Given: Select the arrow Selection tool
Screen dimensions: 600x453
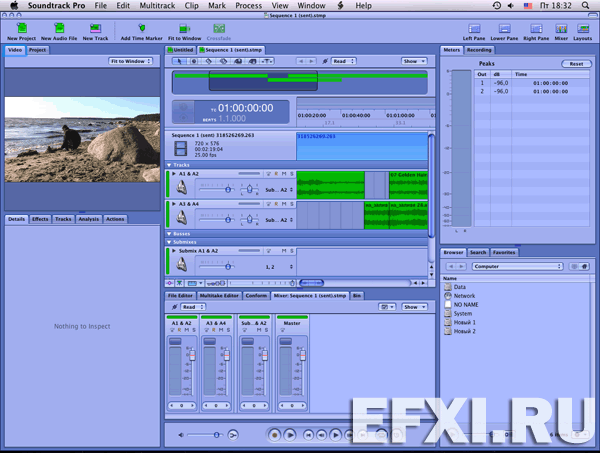Looking at the screenshot, I should [x=179, y=61].
